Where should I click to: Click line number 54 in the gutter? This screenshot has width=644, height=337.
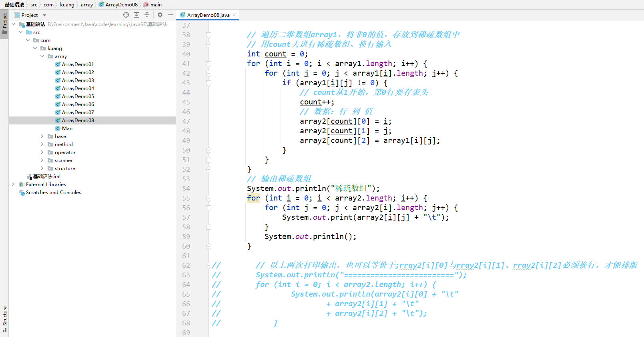[186, 189]
